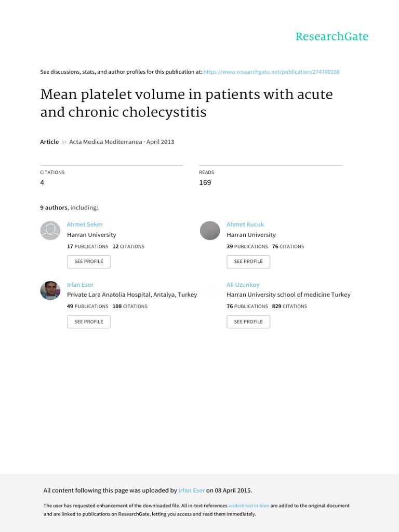Click Ahmet Seker's 17 publications stat

click(87, 246)
